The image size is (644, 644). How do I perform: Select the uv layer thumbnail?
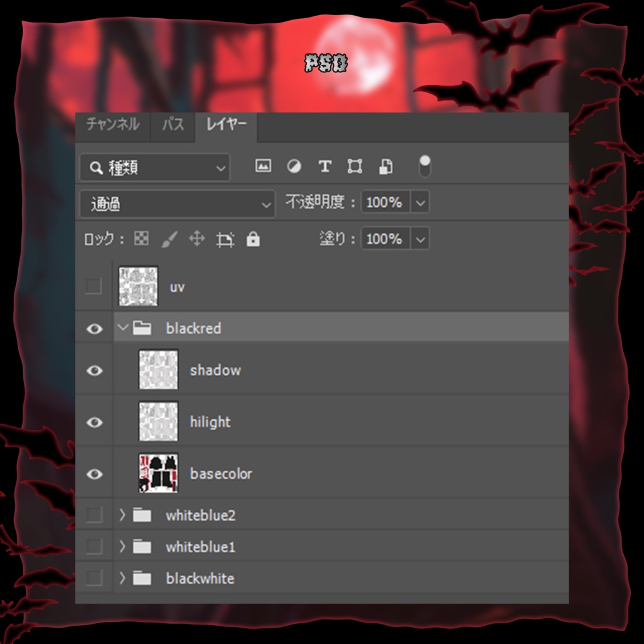tap(138, 286)
